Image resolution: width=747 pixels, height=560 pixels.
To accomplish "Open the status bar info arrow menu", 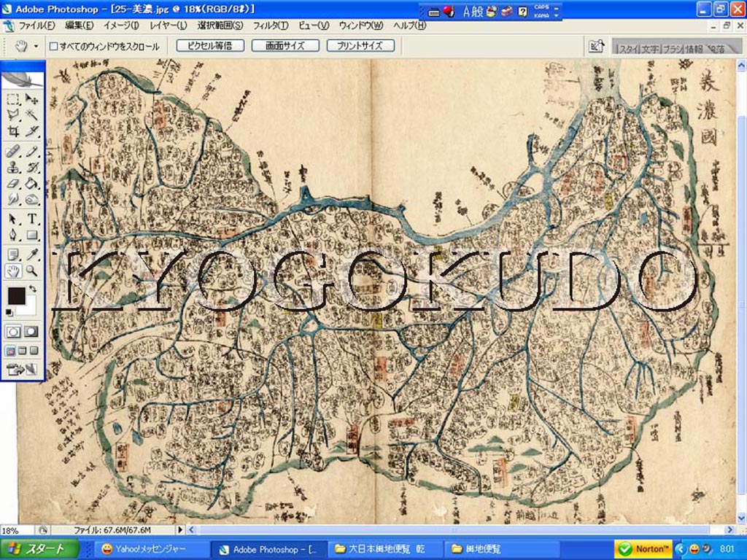I will [180, 529].
